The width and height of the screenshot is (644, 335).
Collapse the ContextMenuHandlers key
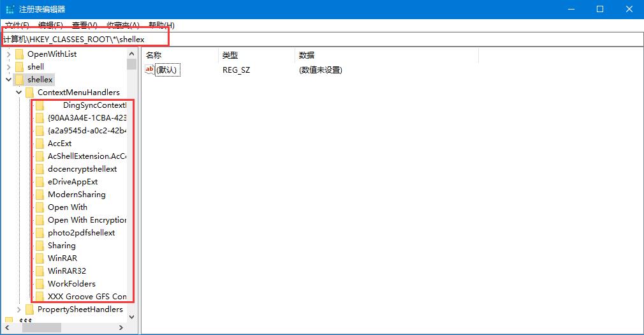[x=19, y=93]
